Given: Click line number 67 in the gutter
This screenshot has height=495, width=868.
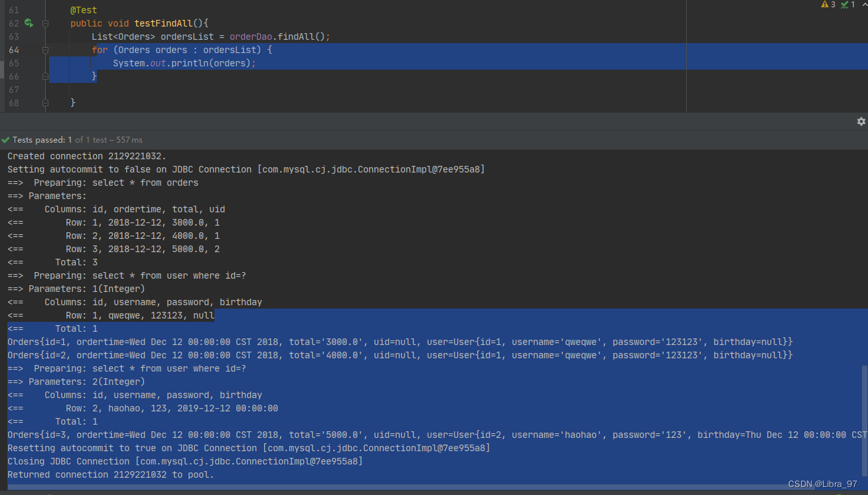Looking at the screenshot, I should pos(14,90).
